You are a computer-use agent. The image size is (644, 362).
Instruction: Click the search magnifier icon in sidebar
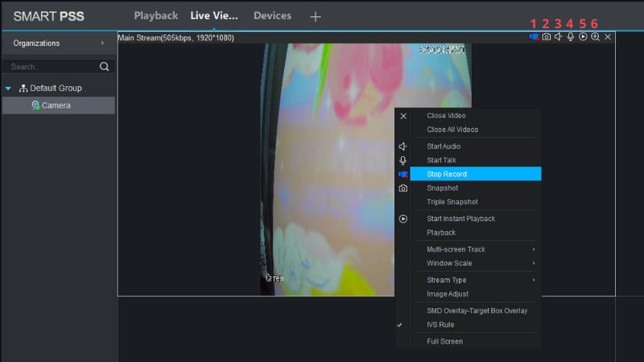pos(104,67)
